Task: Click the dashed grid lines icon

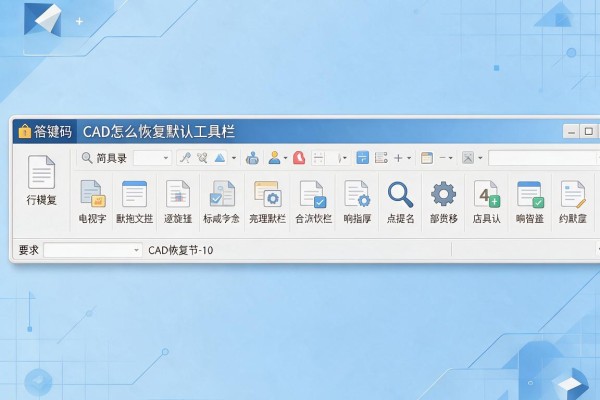Action: pos(318,158)
